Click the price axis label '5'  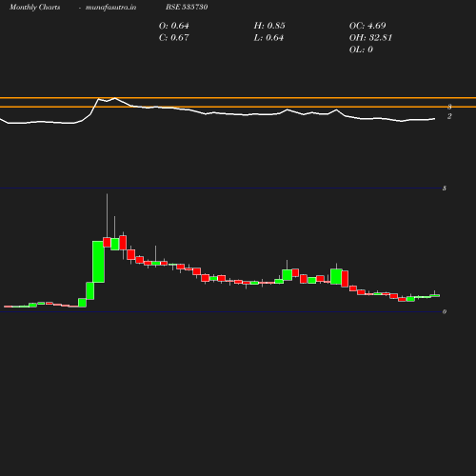click(x=445, y=188)
